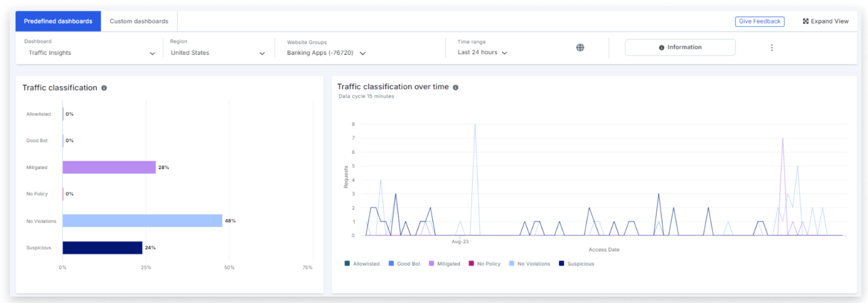868x303 pixels.
Task: Click Expand View
Action: point(825,22)
